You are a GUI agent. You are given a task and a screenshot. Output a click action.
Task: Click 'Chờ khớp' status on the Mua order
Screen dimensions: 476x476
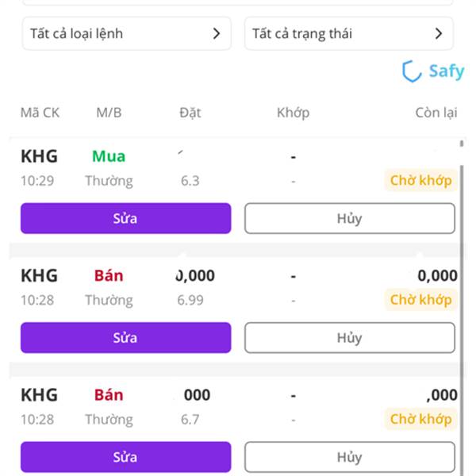(420, 180)
